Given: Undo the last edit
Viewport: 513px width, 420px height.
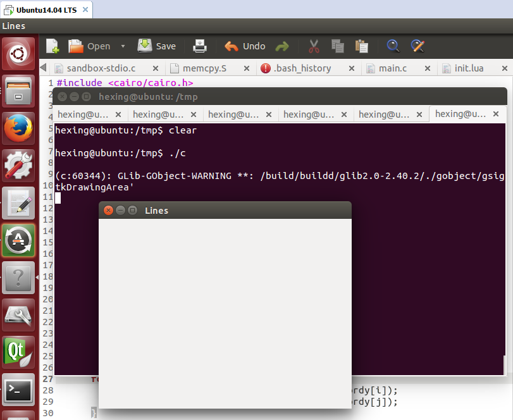Looking at the screenshot, I should tap(245, 46).
